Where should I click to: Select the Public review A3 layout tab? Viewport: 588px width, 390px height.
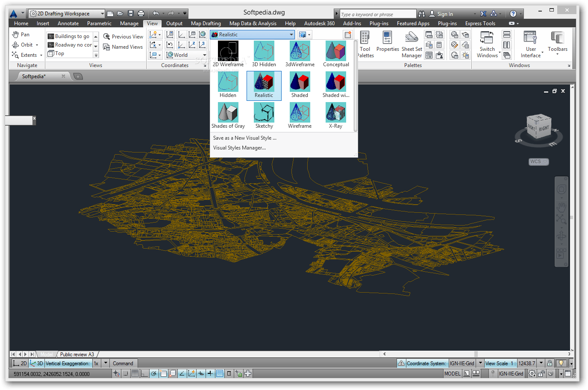(78, 354)
